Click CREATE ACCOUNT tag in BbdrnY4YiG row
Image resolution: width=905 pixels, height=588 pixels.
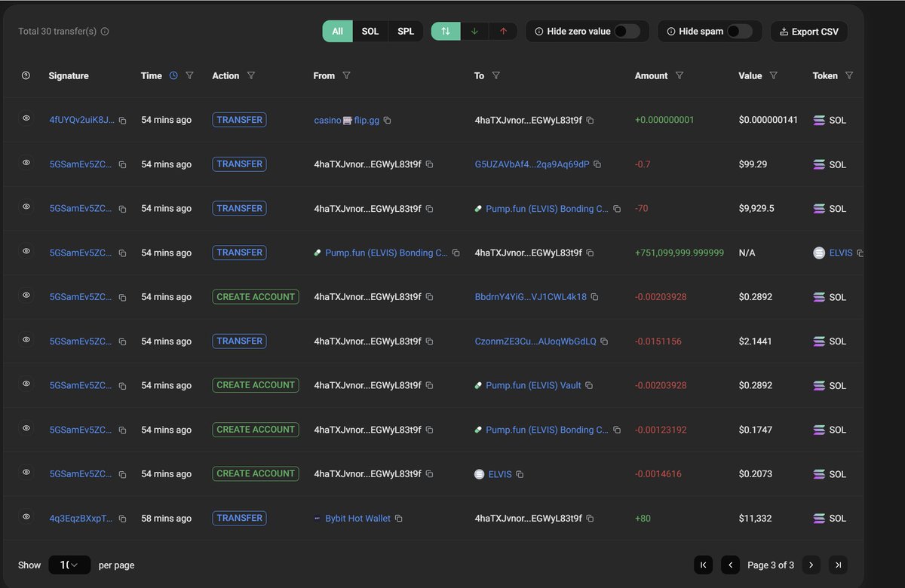coord(256,297)
